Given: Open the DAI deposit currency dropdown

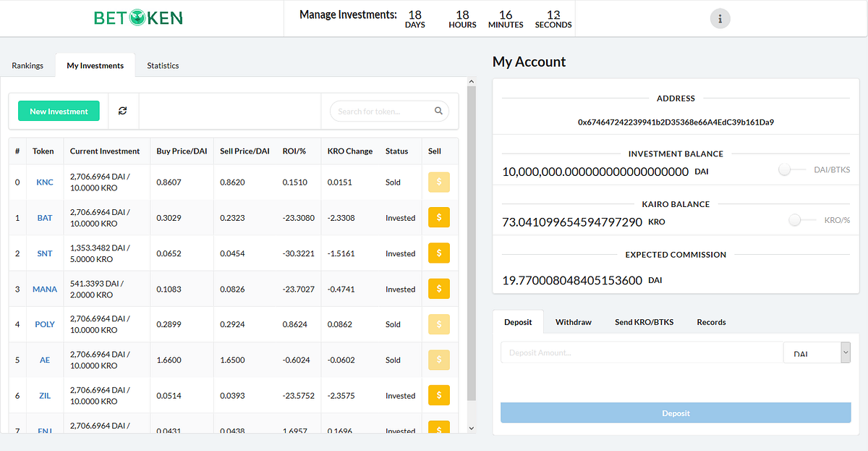Looking at the screenshot, I should 817,353.
